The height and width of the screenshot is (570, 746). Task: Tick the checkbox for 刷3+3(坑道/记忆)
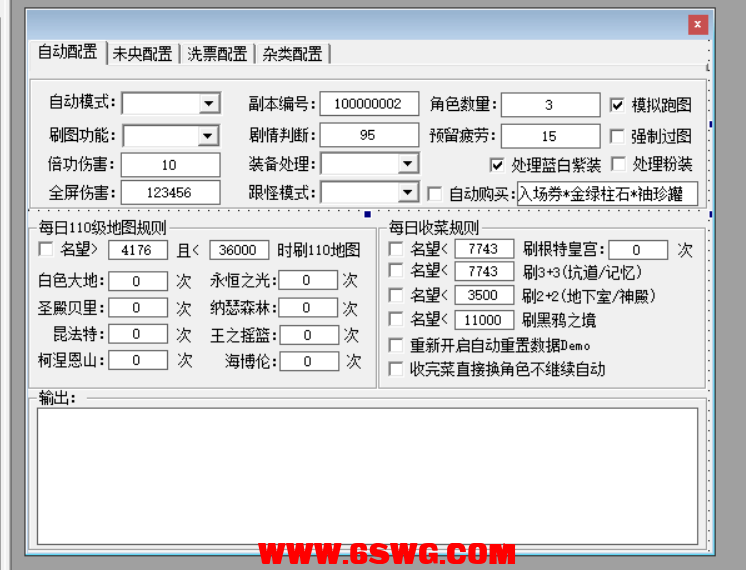(x=396, y=271)
